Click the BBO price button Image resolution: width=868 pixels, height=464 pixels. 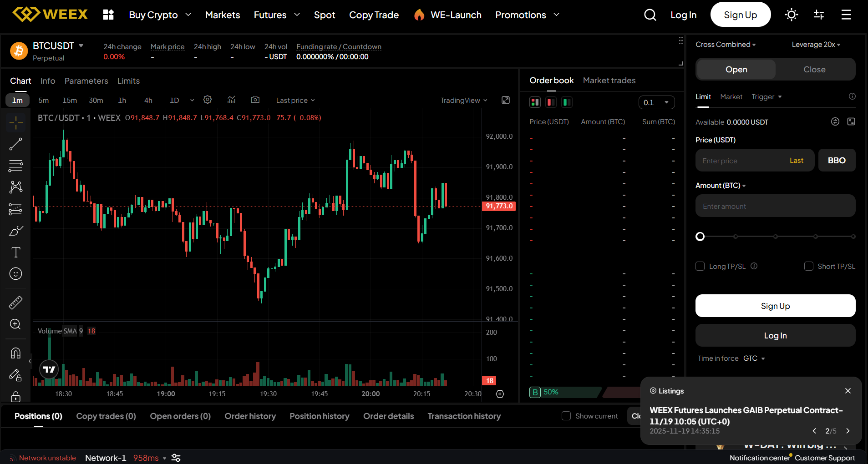[x=837, y=161]
